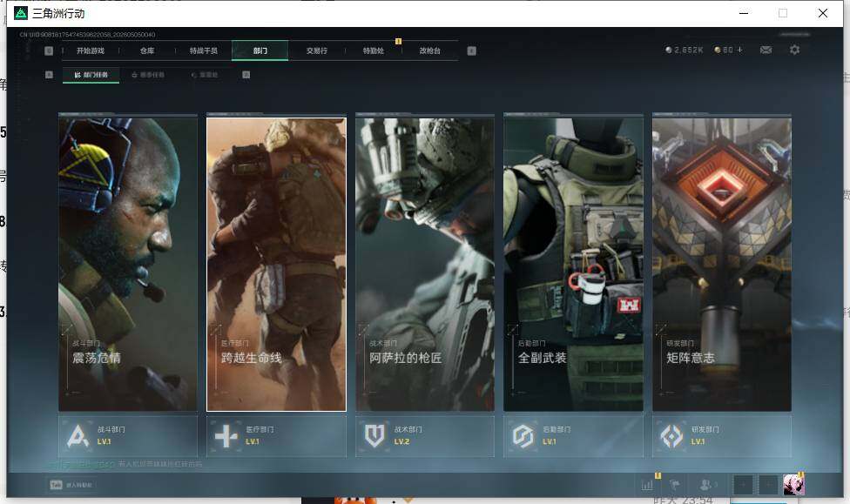
Task: Click the 战术部门 shield icon
Action: click(374, 436)
